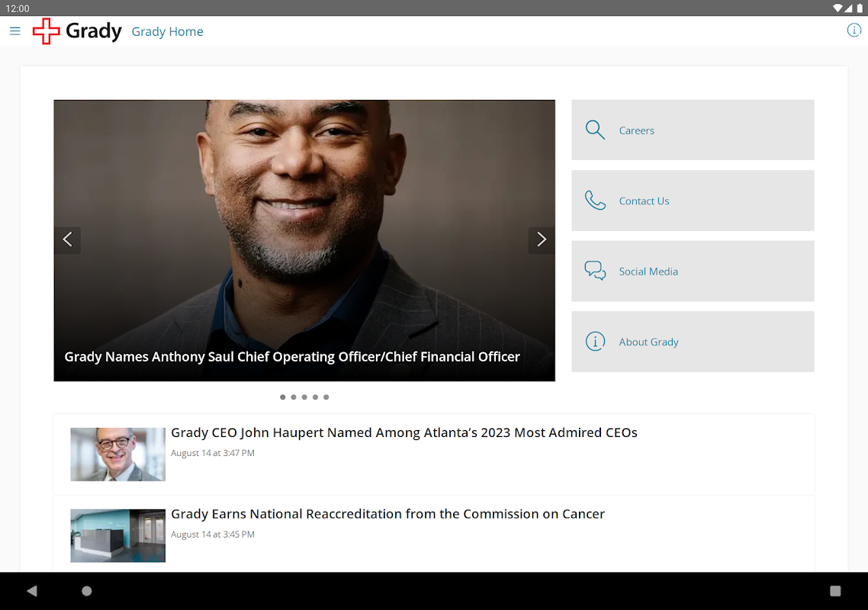Go to the Grady Home title

(x=167, y=31)
